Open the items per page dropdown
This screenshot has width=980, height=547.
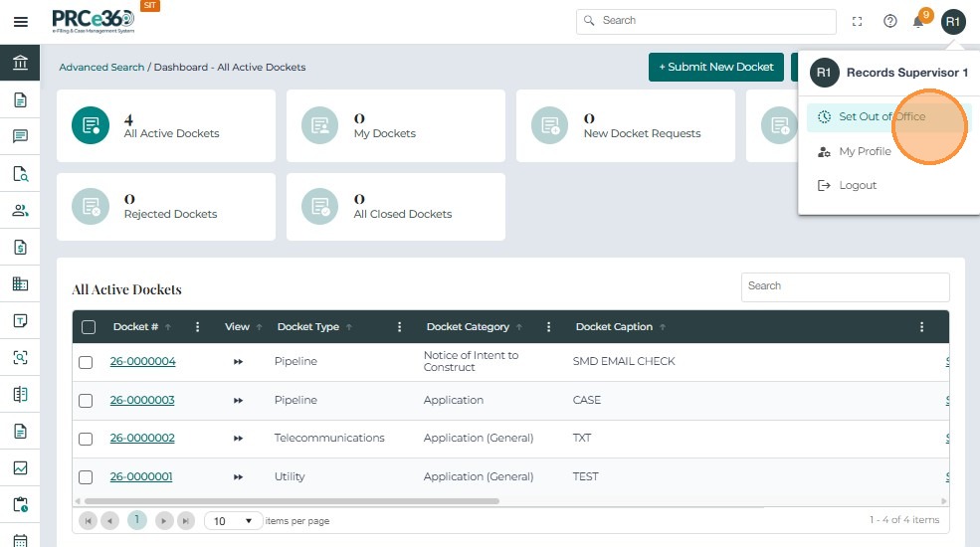(x=234, y=521)
